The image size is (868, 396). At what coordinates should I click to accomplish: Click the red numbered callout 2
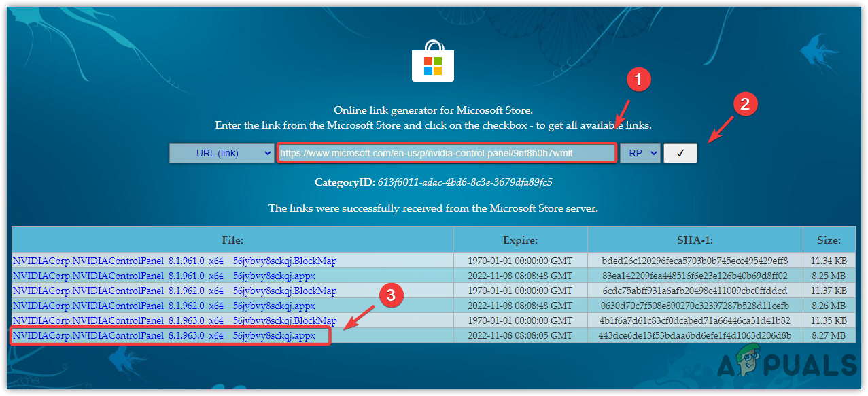(x=744, y=104)
